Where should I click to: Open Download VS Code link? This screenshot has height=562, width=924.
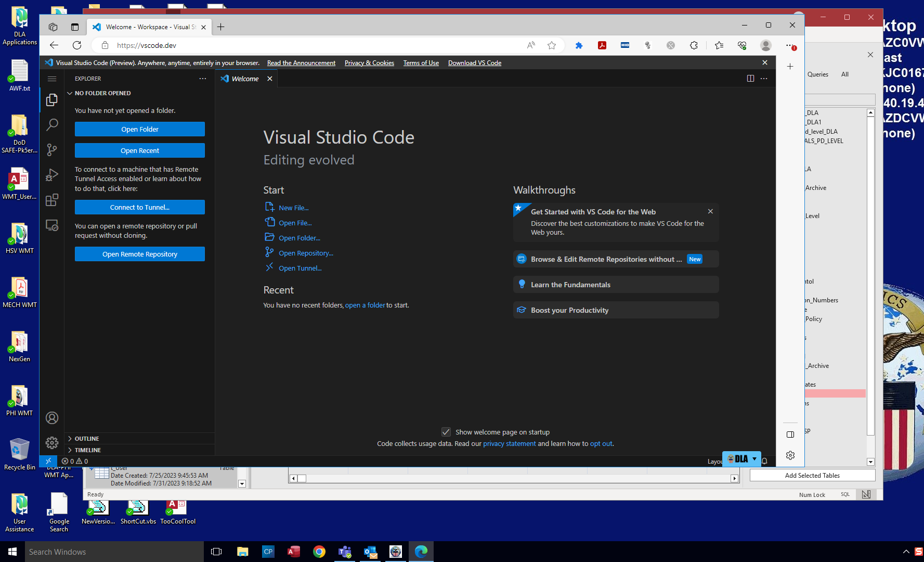coord(475,63)
